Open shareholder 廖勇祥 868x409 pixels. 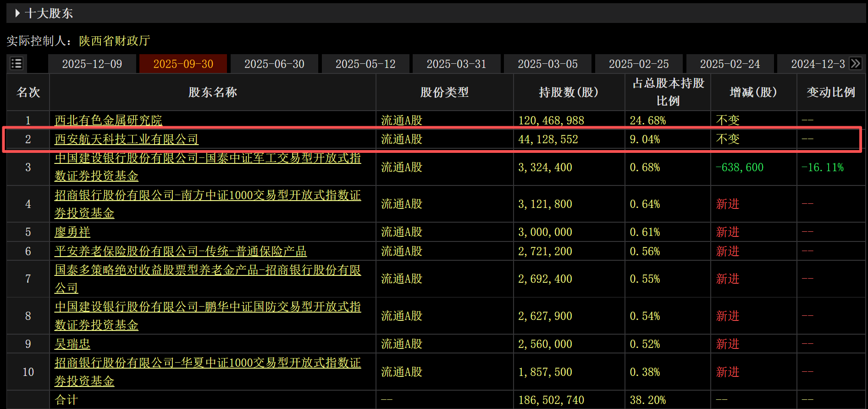pos(72,232)
